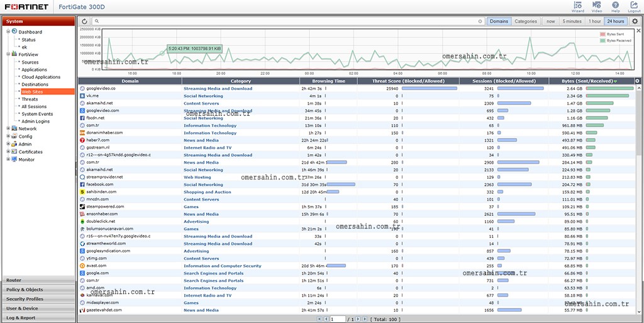The image size is (644, 323).
Task: Collapse the Dashboard tree node
Action: click(8, 31)
